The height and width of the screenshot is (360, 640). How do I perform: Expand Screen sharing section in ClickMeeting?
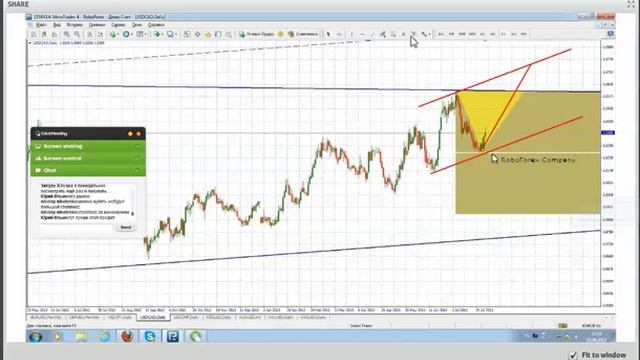88,146
